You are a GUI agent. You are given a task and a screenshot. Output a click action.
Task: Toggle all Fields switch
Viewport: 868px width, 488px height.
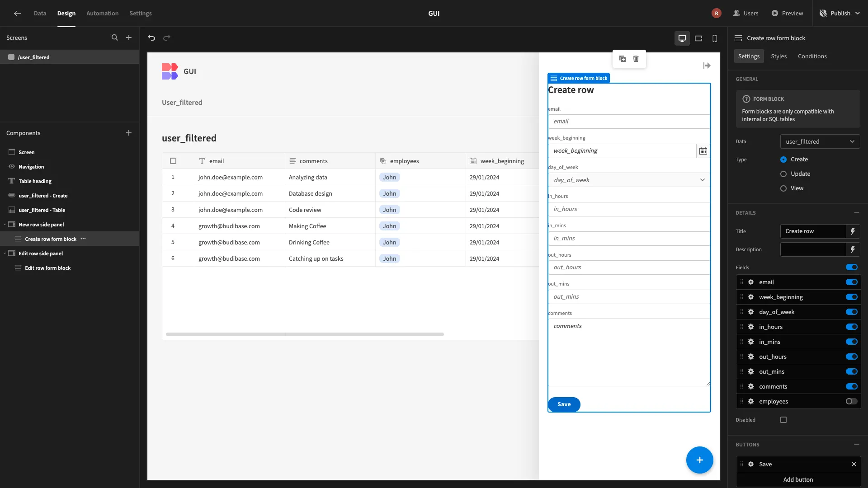[x=852, y=267]
